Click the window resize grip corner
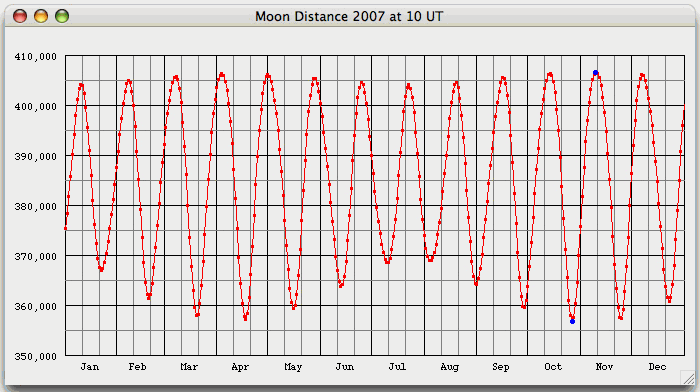700x392 pixels. coord(688,378)
